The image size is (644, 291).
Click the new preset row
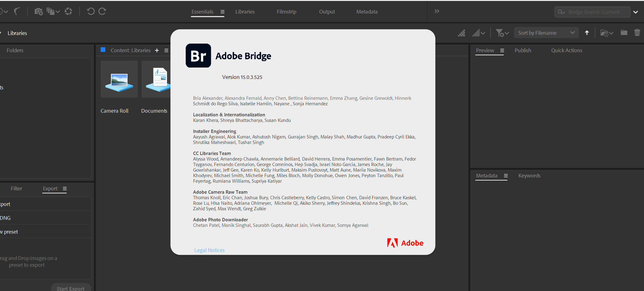pos(45,232)
